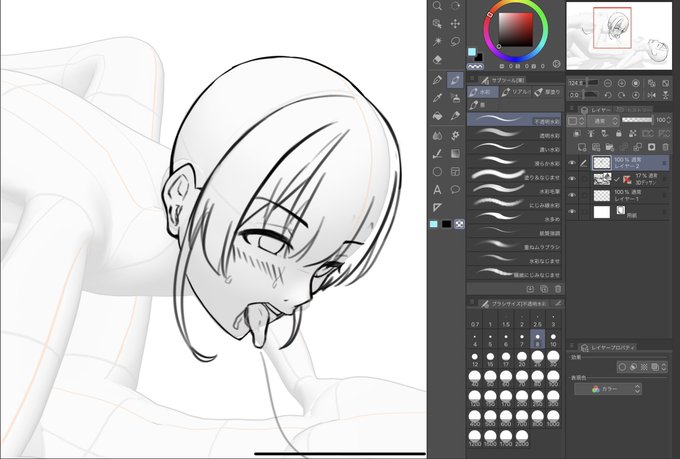The height and width of the screenshot is (459, 680).
Task: Open the Layer Property panel menu icon
Action: (x=572, y=346)
